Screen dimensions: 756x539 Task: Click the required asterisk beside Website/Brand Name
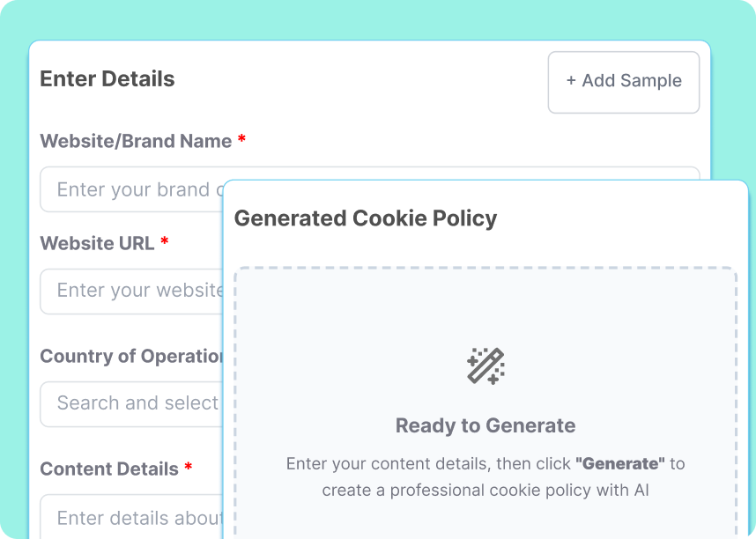(x=242, y=138)
